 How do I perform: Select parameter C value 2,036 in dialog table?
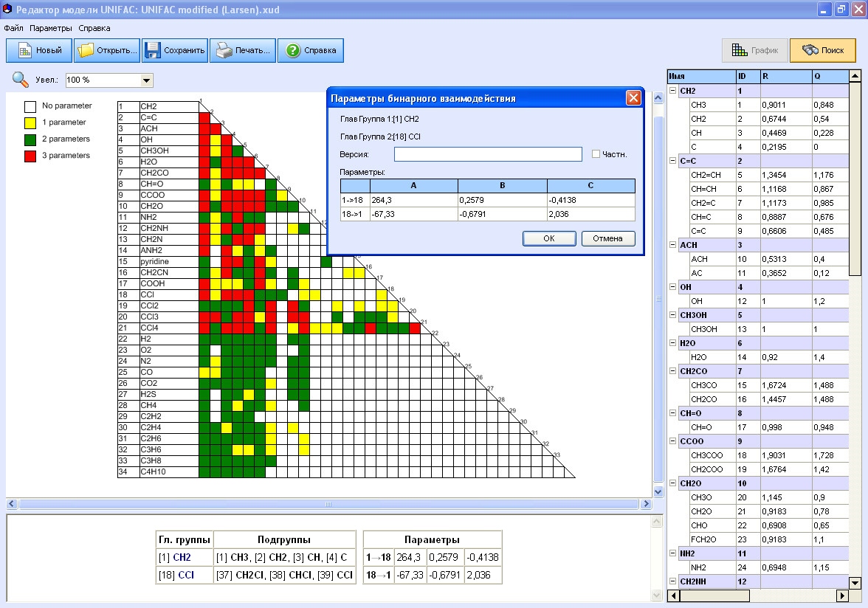coord(591,214)
